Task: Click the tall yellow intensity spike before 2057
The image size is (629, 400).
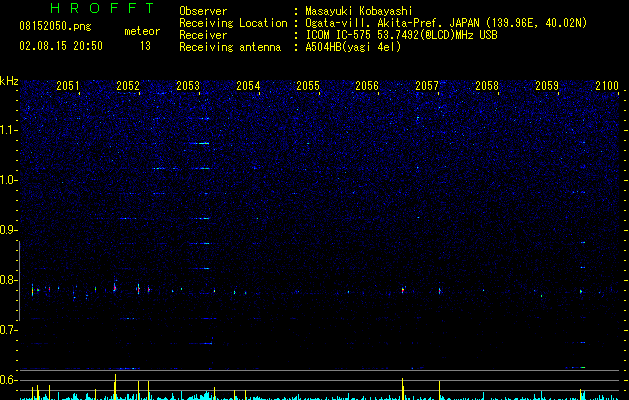Action: click(402, 389)
